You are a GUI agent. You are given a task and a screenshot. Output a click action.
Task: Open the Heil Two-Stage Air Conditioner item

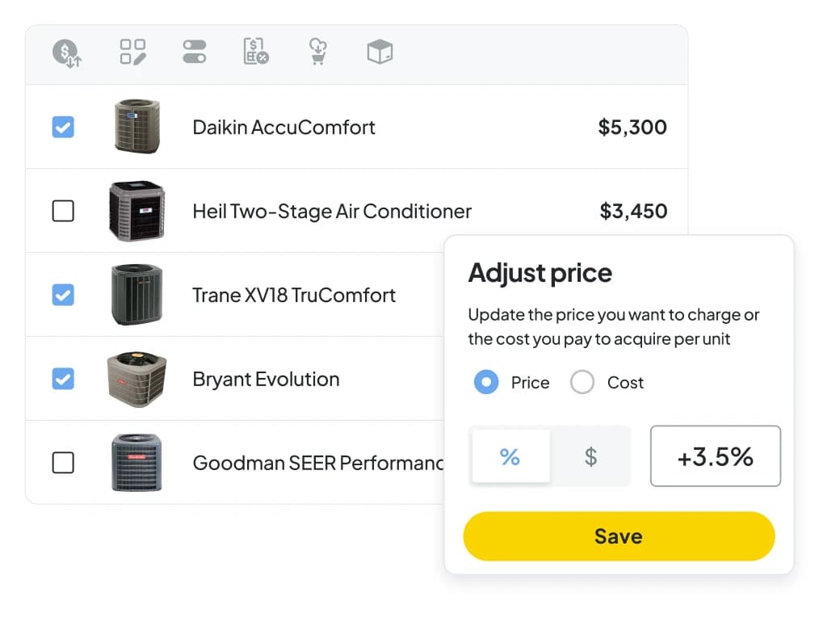coord(332,211)
